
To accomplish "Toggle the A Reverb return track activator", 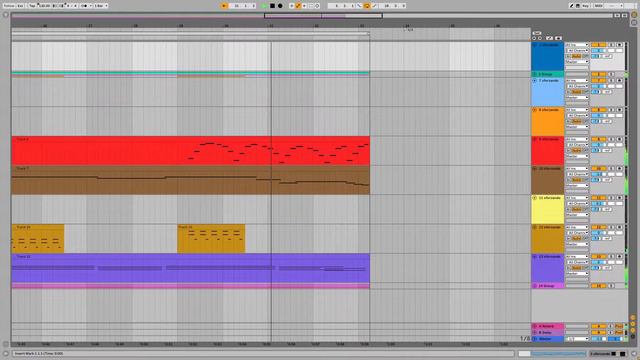I will point(599,327).
